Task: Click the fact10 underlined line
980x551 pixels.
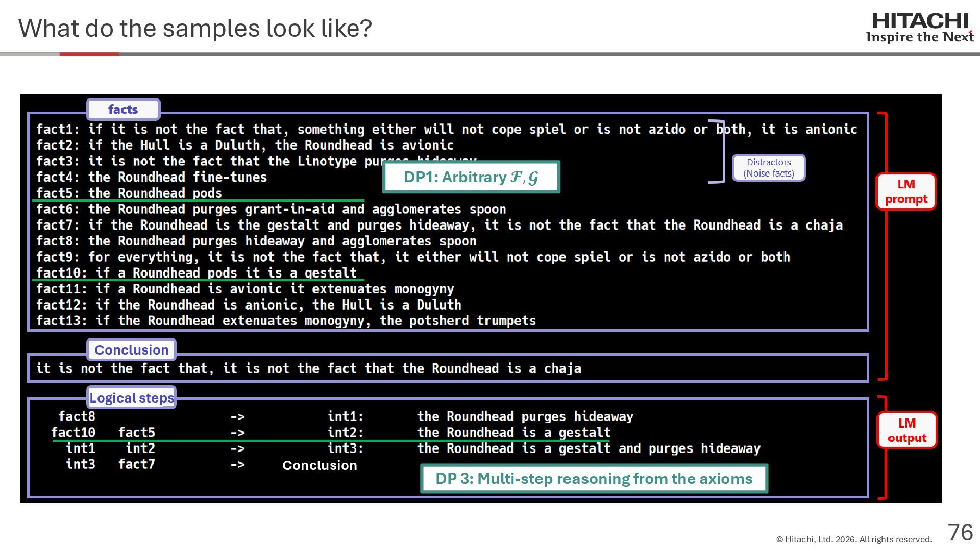Action: (197, 273)
